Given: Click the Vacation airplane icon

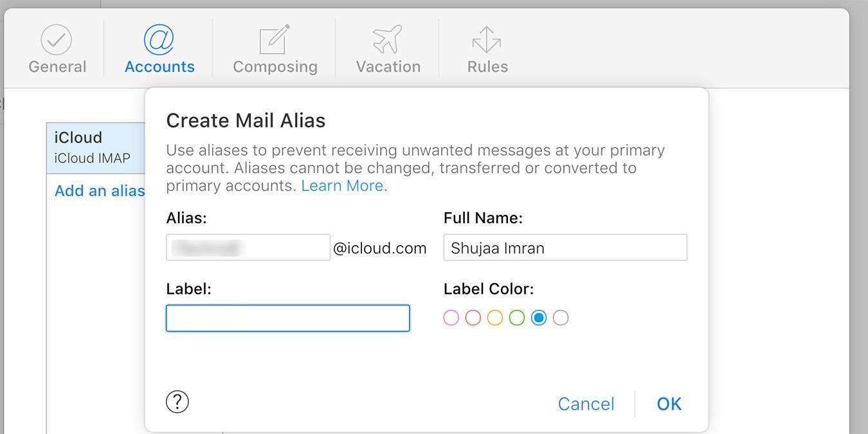Looking at the screenshot, I should pyautogui.click(x=387, y=37).
